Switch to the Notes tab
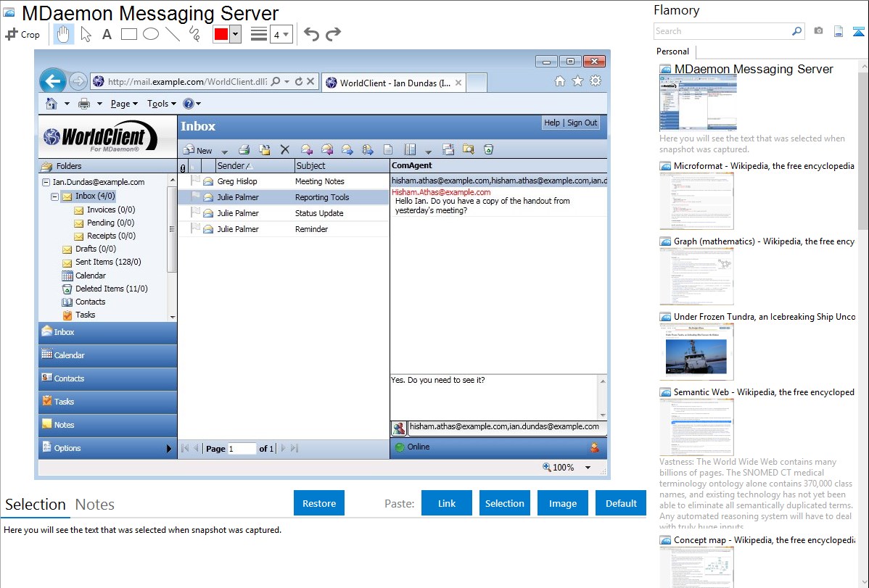 (95, 505)
